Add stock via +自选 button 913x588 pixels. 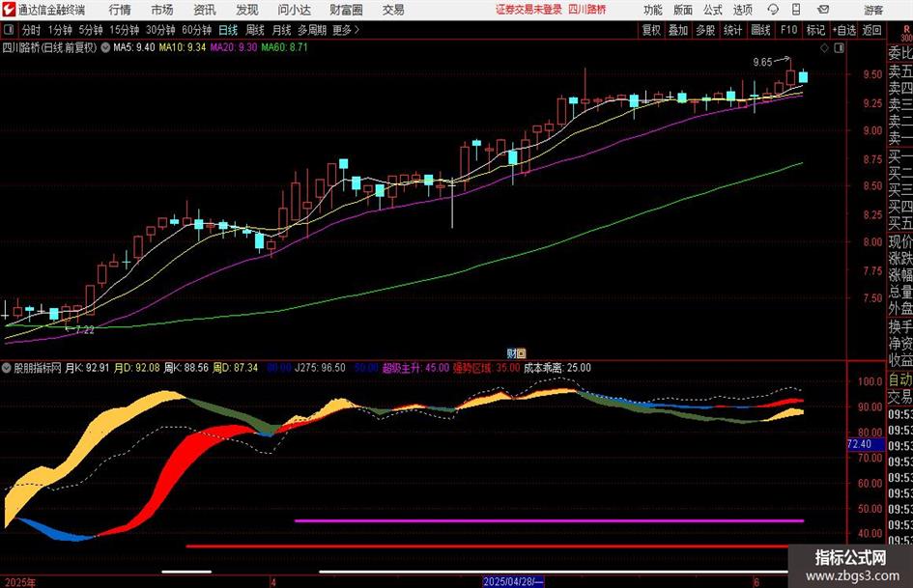(843, 30)
